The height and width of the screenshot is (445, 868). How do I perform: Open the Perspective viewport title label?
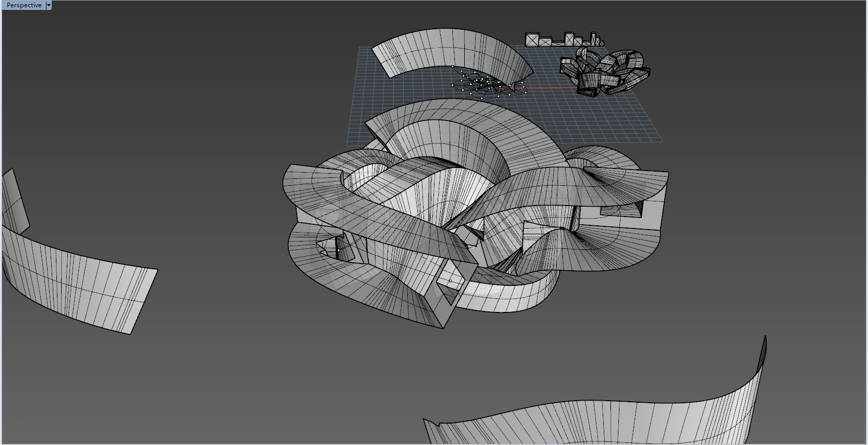[x=24, y=5]
